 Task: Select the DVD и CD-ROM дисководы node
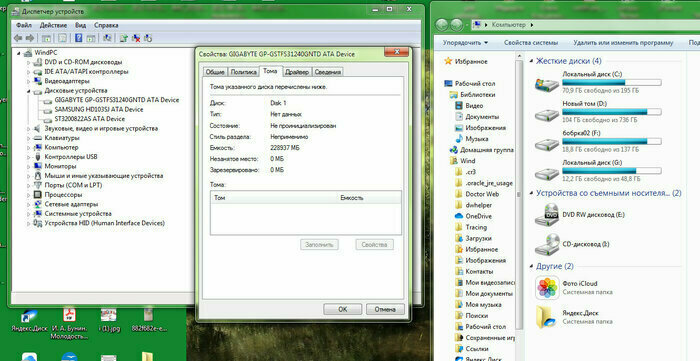click(83, 62)
